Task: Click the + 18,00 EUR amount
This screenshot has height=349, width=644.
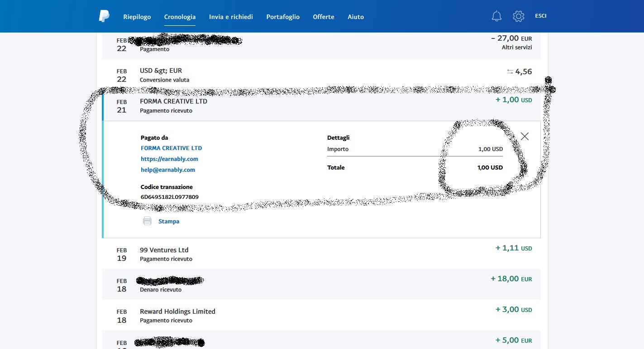Action: 511,279
